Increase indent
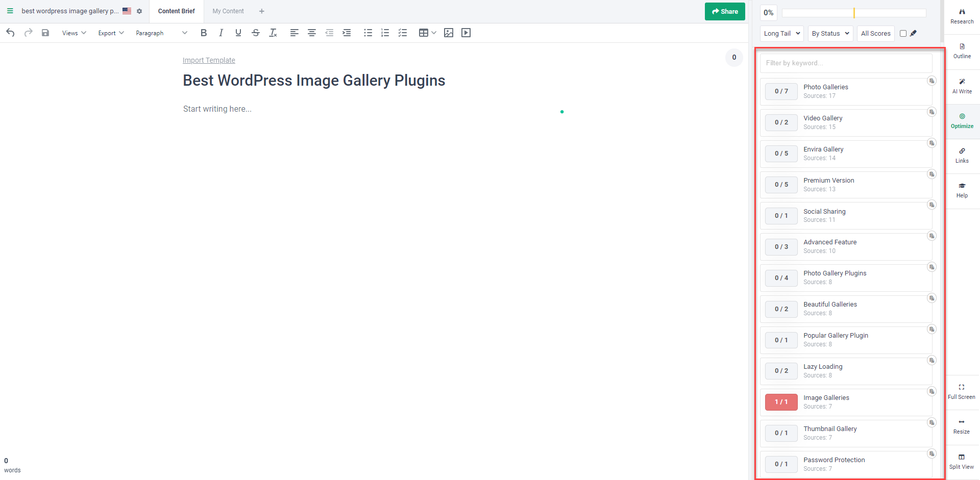The height and width of the screenshot is (480, 980). point(347,33)
